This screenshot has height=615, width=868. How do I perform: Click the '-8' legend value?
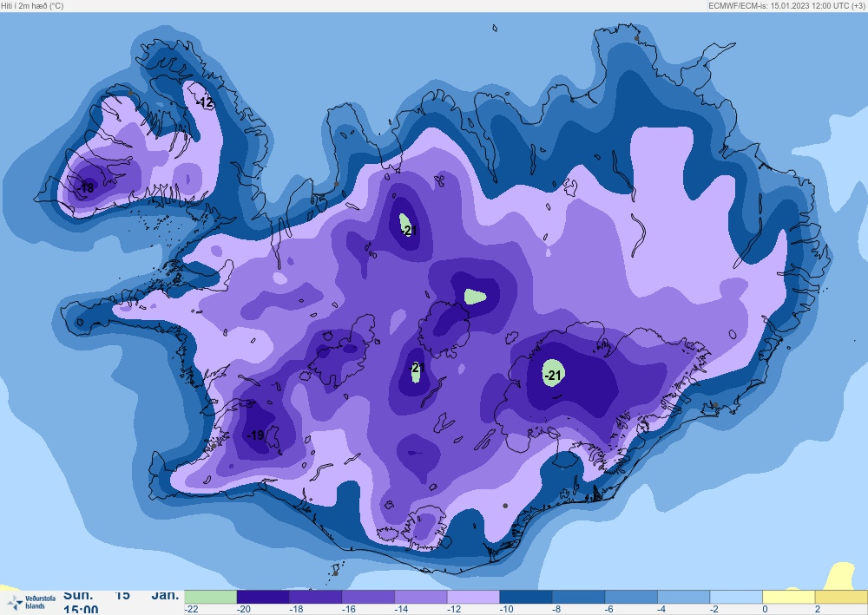click(x=557, y=610)
